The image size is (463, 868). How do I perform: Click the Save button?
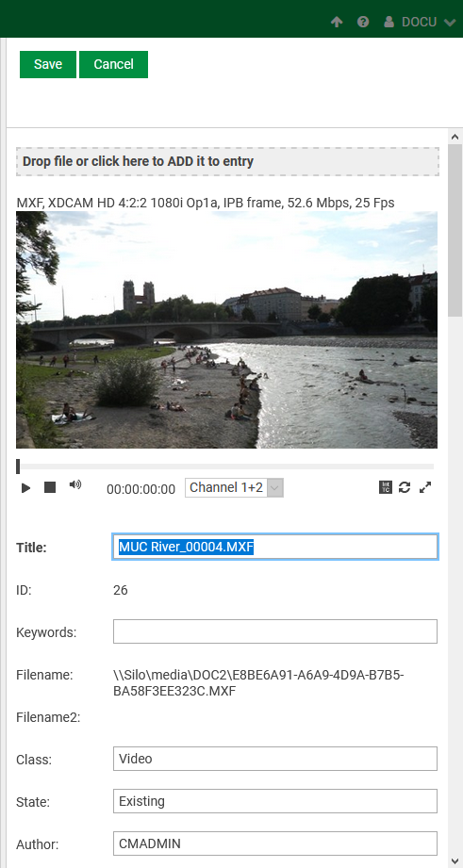click(48, 64)
